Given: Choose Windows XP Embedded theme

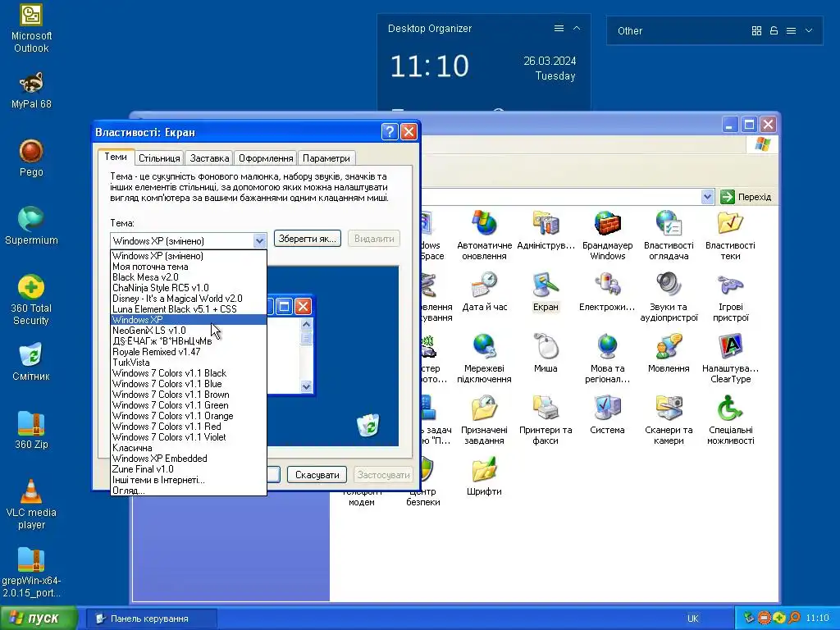Looking at the screenshot, I should (x=189, y=459).
